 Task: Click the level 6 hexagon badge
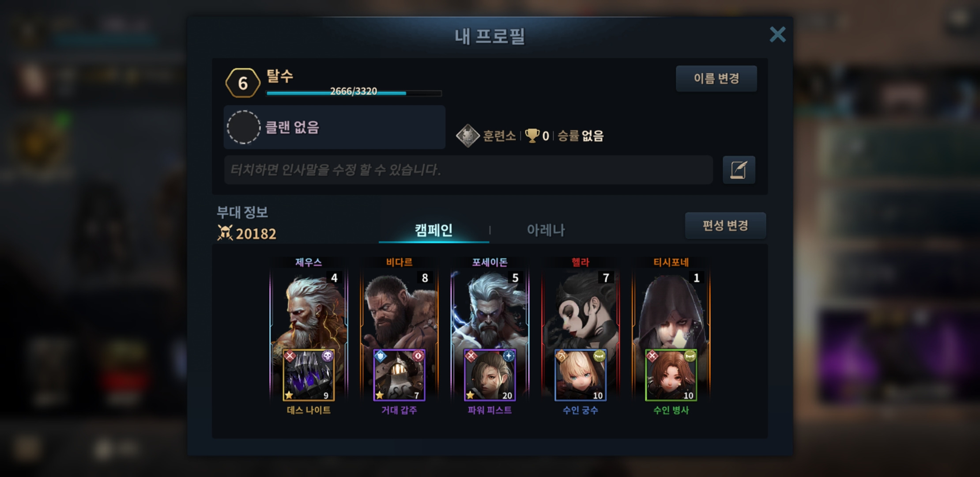coord(242,83)
